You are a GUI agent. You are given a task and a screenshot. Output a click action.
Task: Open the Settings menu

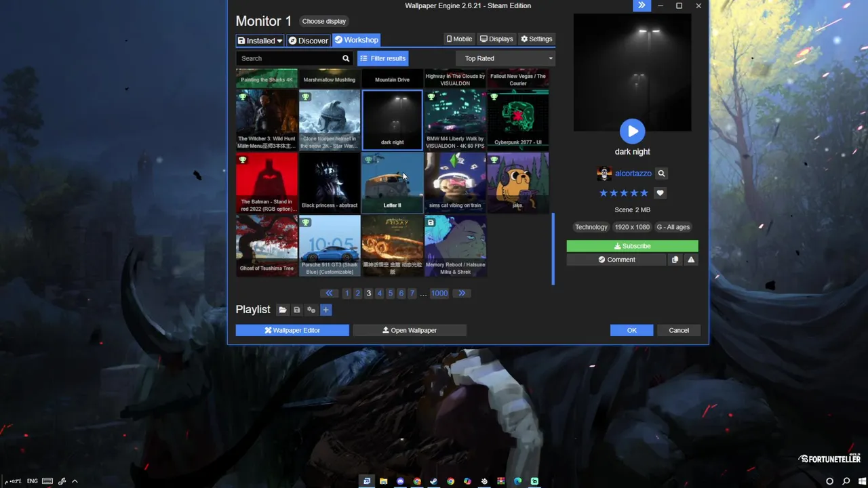tap(536, 39)
